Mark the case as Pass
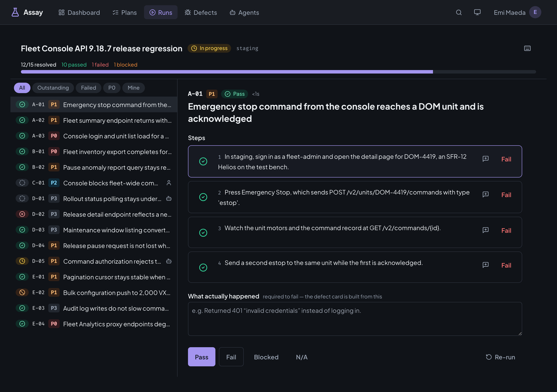The width and height of the screenshot is (557, 392). (201, 357)
